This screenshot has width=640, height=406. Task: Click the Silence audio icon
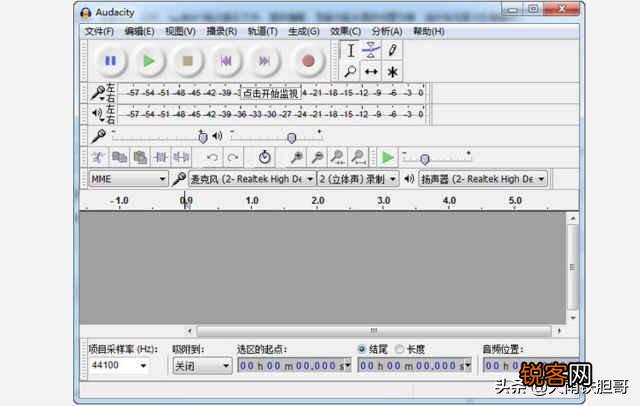pos(181,158)
